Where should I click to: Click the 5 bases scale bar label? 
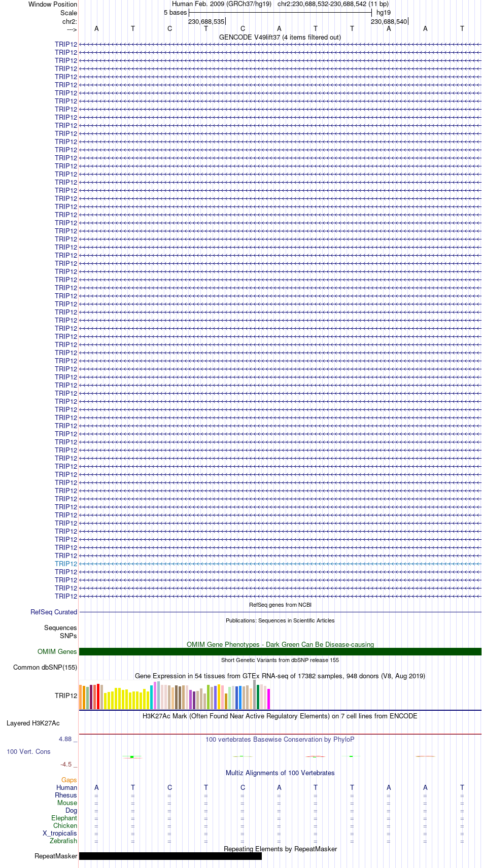tap(175, 13)
